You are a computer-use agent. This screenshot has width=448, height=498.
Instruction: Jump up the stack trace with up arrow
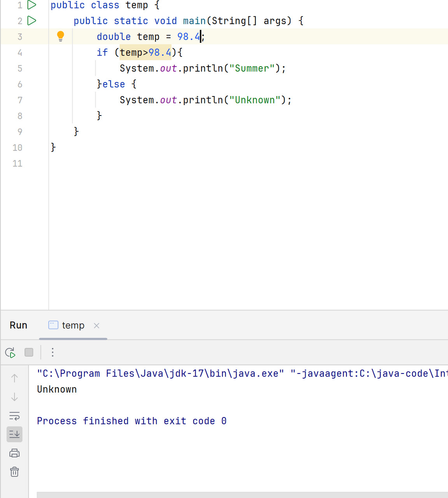tap(14, 378)
